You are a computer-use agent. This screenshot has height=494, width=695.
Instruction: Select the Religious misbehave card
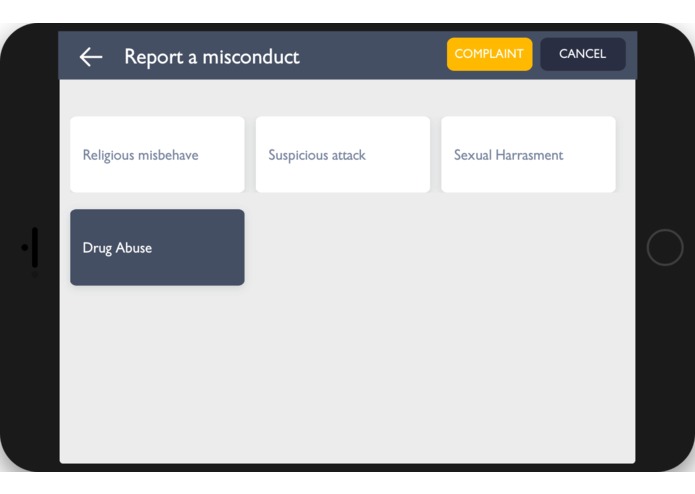pyautogui.click(x=157, y=155)
